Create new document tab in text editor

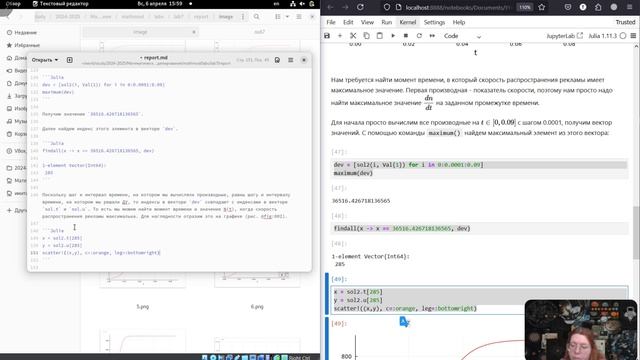coord(69,60)
